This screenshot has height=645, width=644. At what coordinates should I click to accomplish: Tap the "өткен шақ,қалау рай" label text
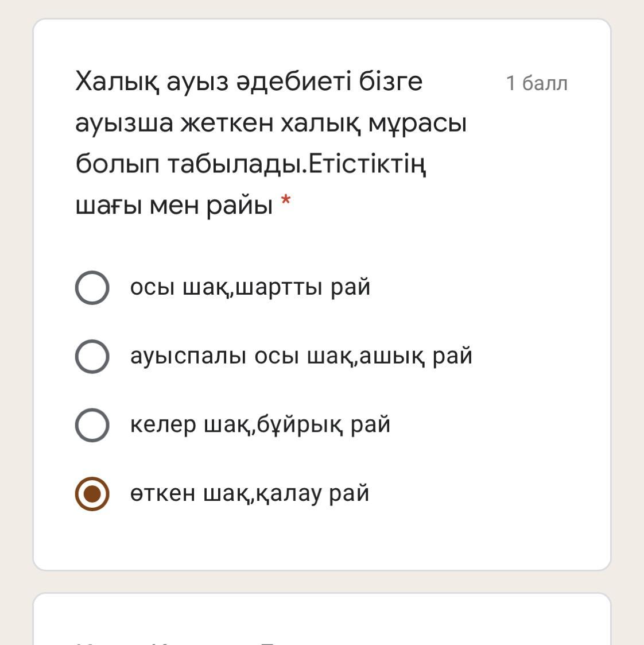(x=250, y=493)
